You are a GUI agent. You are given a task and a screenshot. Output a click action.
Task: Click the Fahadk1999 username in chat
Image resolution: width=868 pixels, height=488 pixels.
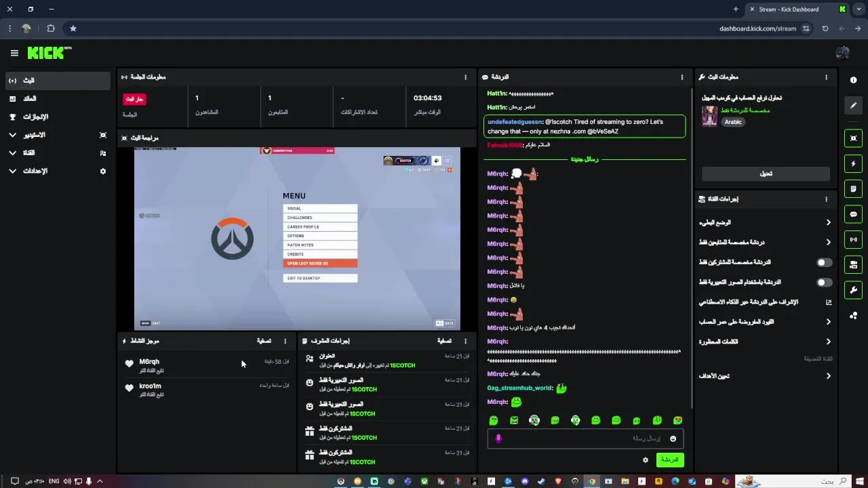point(505,145)
